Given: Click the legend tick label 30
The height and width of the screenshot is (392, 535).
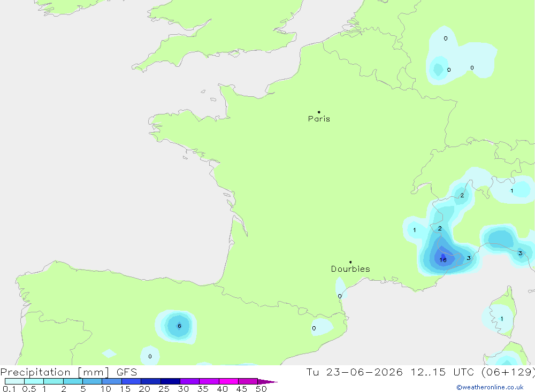Looking at the screenshot, I should (183, 389).
